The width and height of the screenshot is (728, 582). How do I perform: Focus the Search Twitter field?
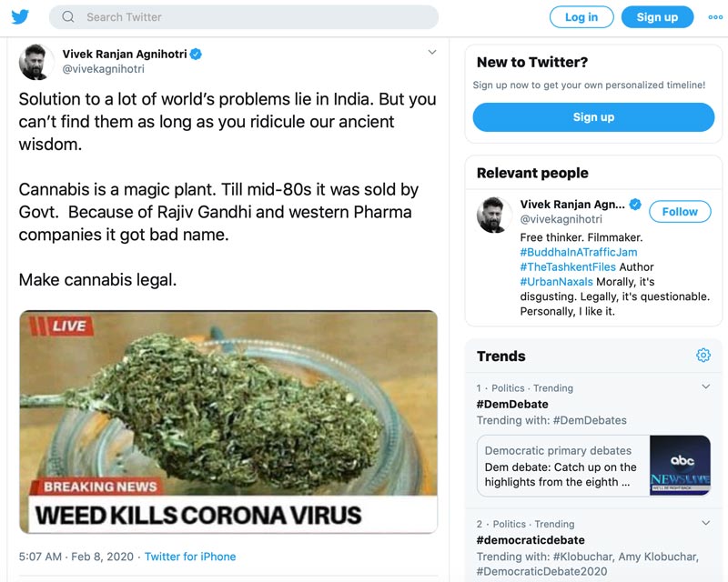click(x=255, y=17)
